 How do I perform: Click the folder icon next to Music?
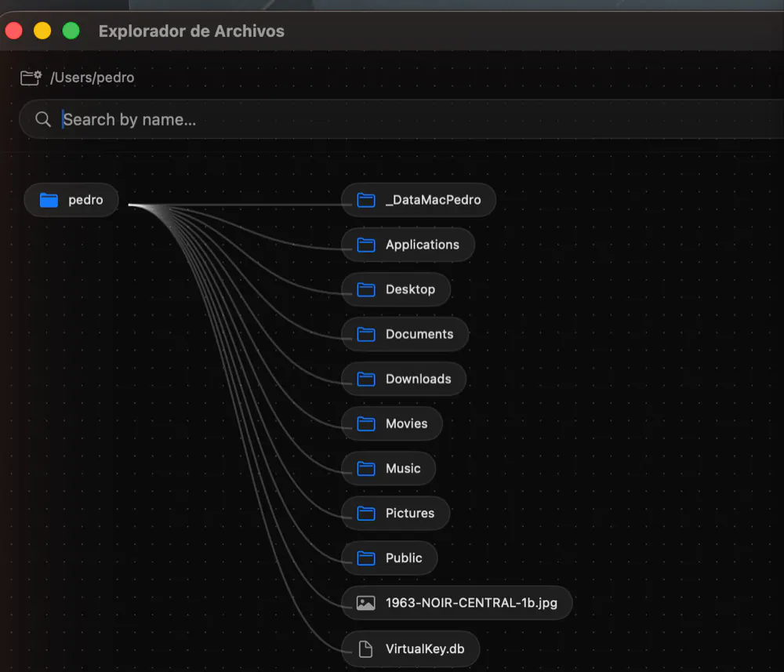coord(366,468)
